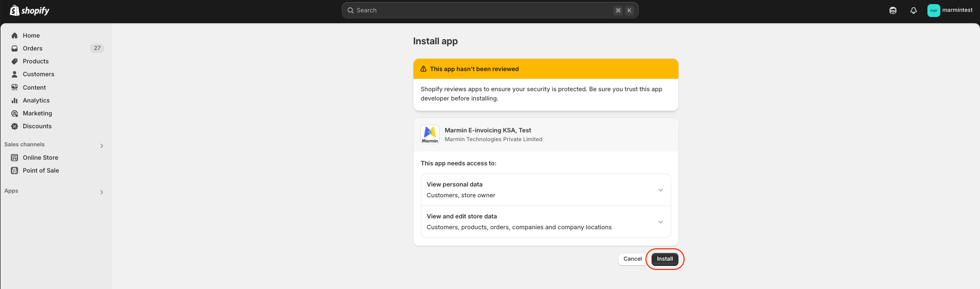Click the Install button
This screenshot has width=980, height=289.
pyautogui.click(x=665, y=259)
